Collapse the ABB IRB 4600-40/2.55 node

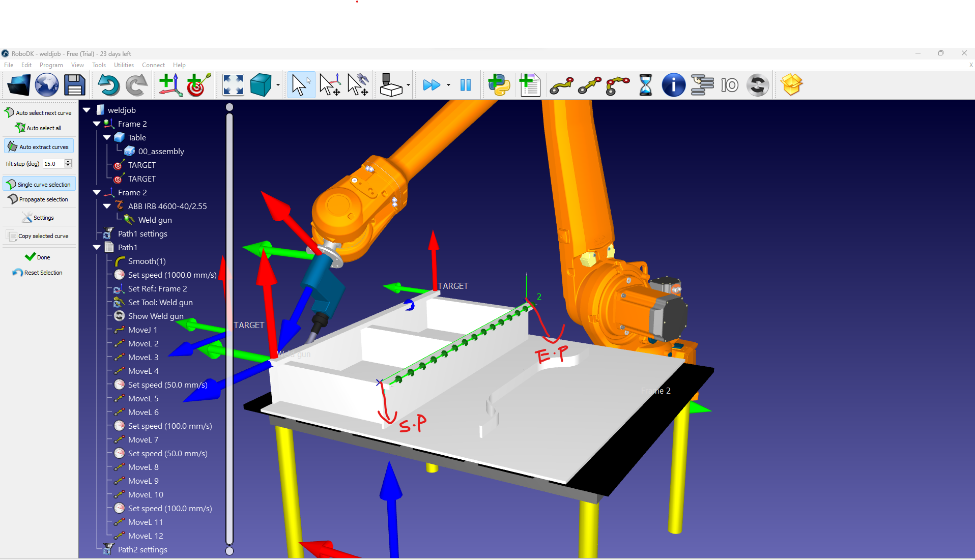pyautogui.click(x=107, y=207)
